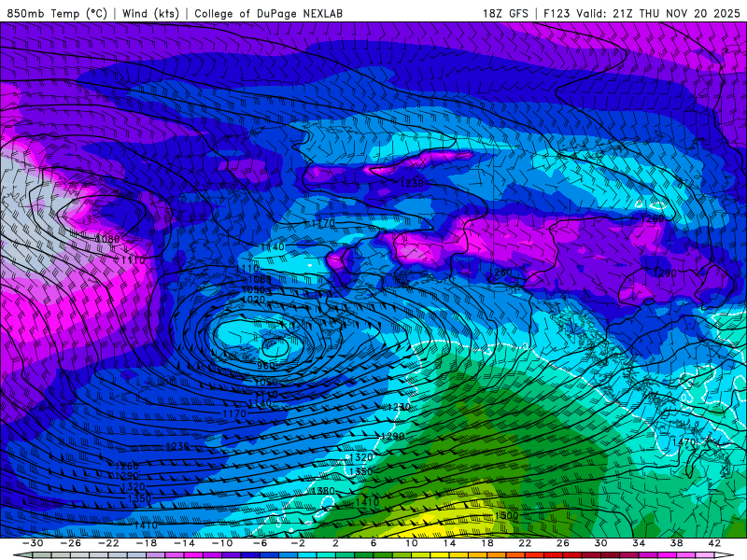Click the -26 value on the color scale
747x560 pixels.
(71, 543)
